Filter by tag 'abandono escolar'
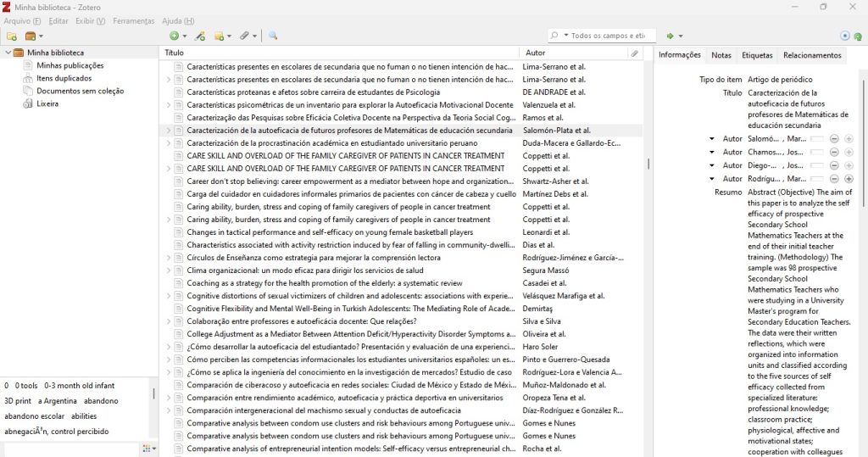868x457 pixels. pos(34,416)
